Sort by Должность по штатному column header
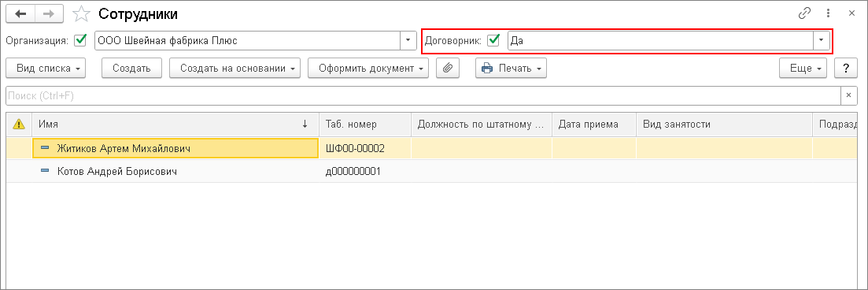The height and width of the screenshot is (290, 868). (482, 125)
